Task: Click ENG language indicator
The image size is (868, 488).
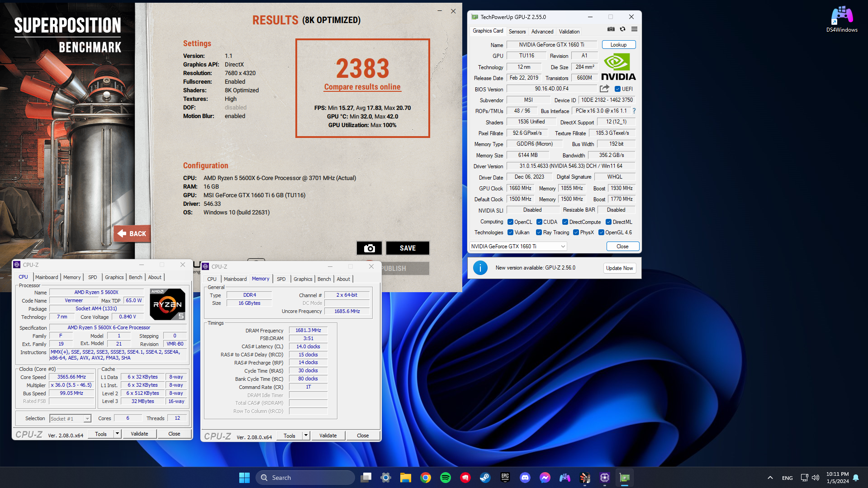Action: [x=787, y=478]
